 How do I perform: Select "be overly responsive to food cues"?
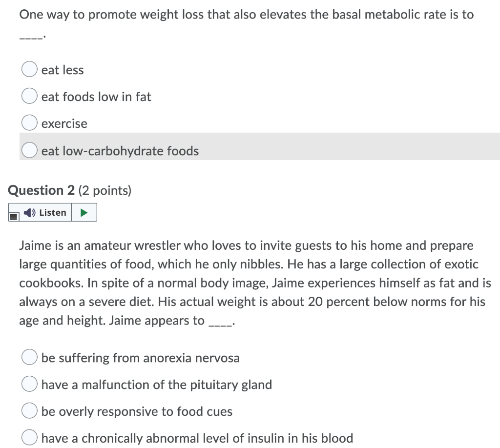[x=29, y=411]
